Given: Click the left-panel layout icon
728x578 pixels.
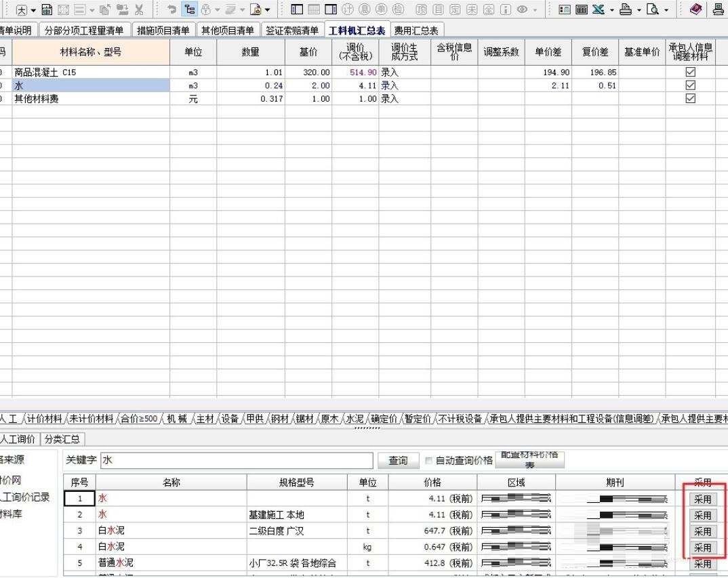Looking at the screenshot, I should 297,9.
